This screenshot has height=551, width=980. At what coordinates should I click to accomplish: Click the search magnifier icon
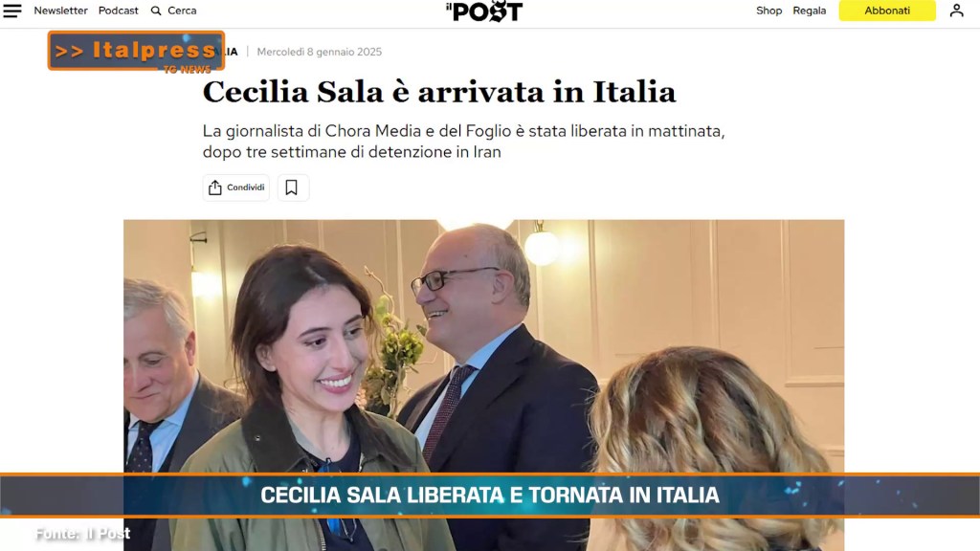point(156,11)
